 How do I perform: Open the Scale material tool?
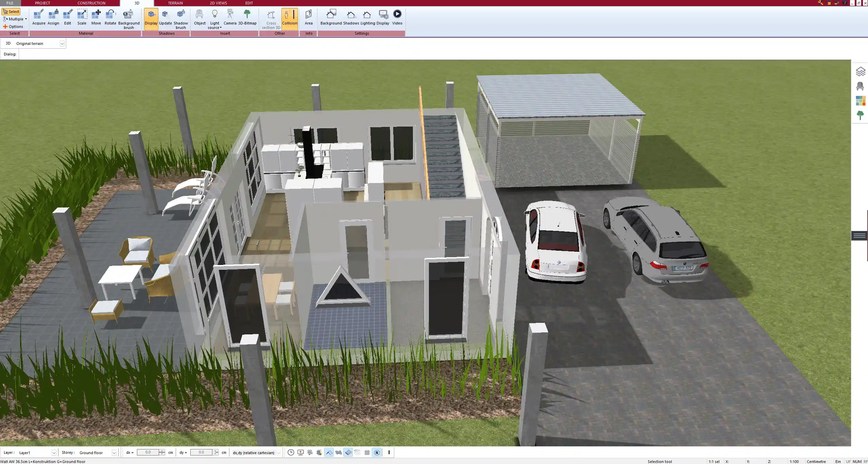pos(82,17)
